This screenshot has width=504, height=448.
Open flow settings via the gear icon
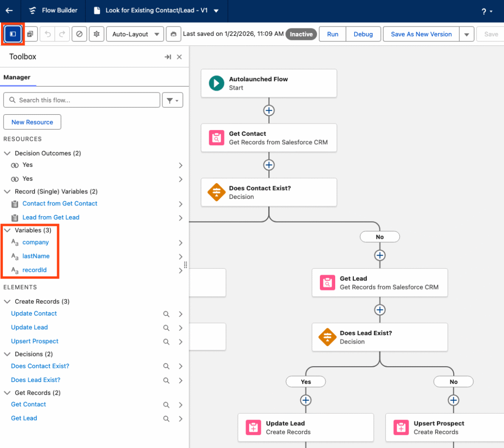tap(96, 34)
